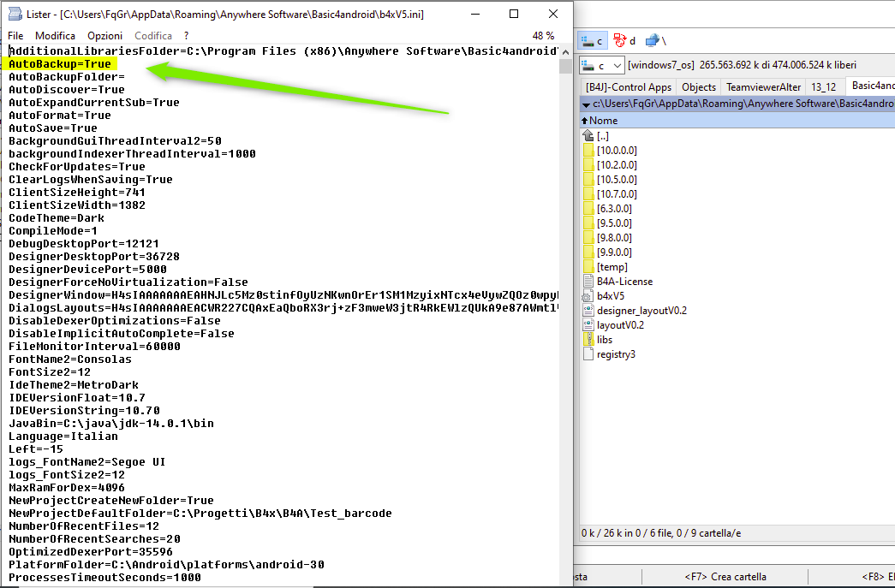Click the FontName2=Consolas line
895x588 pixels.
click(70, 359)
